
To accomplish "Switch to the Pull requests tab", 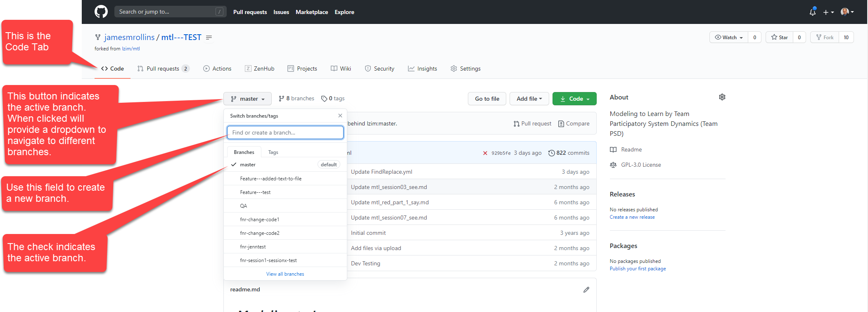I will (163, 69).
